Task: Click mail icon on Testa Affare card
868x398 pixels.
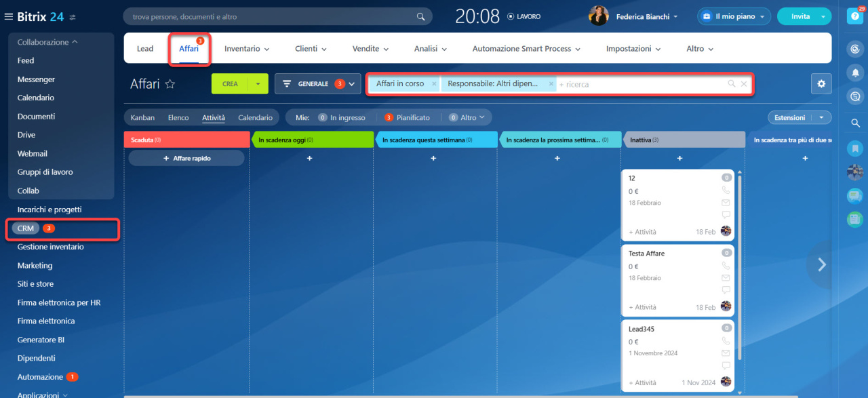Action: pos(726,278)
